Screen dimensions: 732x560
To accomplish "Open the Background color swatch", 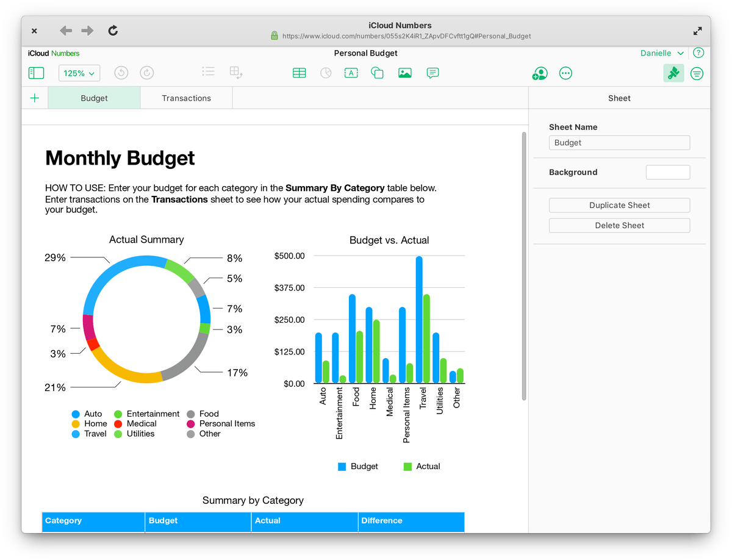I will 668,173.
